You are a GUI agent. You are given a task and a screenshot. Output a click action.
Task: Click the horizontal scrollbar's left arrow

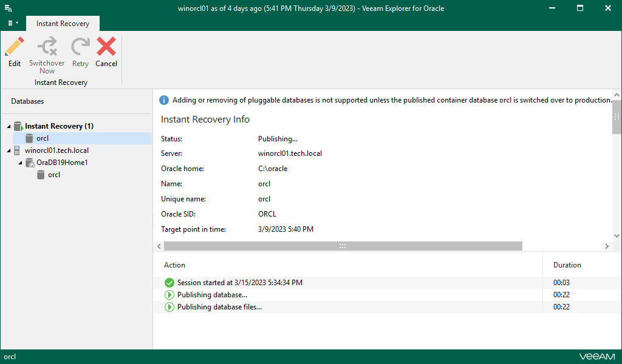tap(159, 246)
